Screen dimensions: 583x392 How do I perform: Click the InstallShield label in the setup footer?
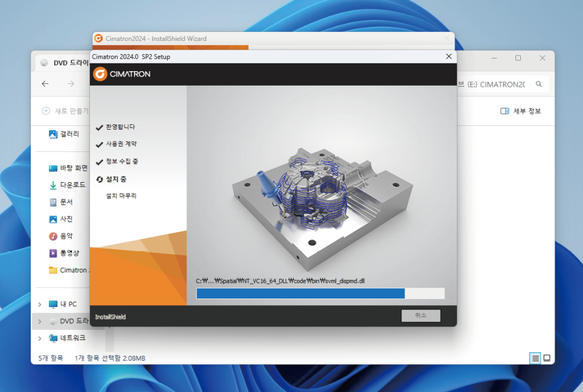[x=110, y=317]
